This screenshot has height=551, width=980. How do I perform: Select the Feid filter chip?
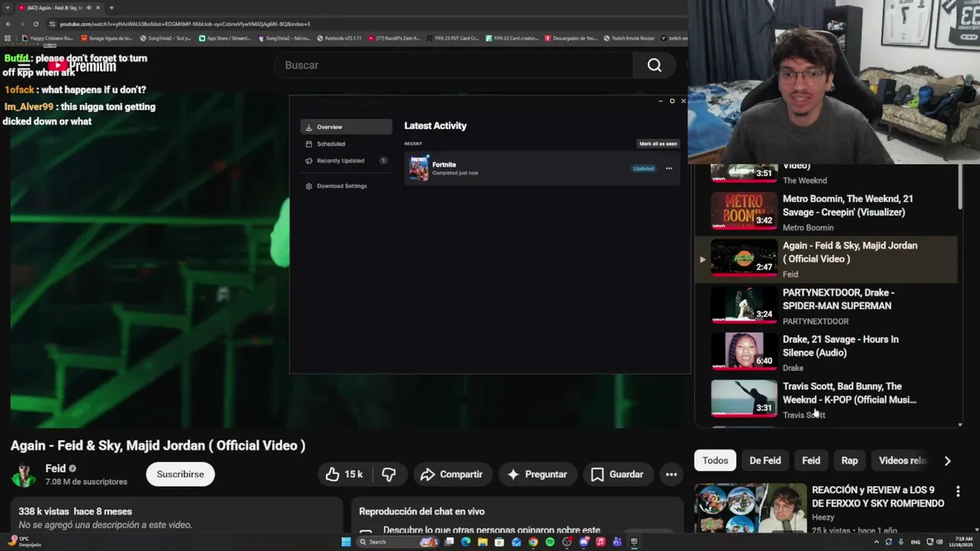(x=811, y=461)
